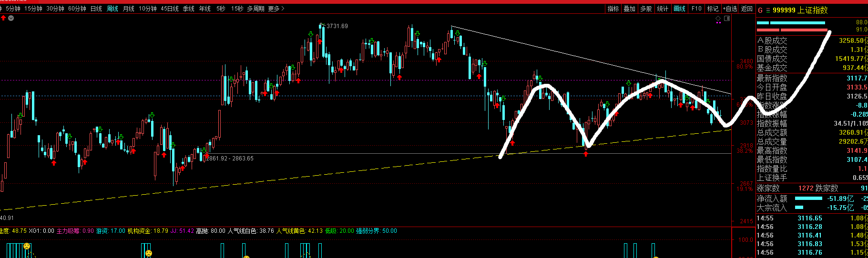
Task: Click the 3480 price axis label
Action: (746, 61)
